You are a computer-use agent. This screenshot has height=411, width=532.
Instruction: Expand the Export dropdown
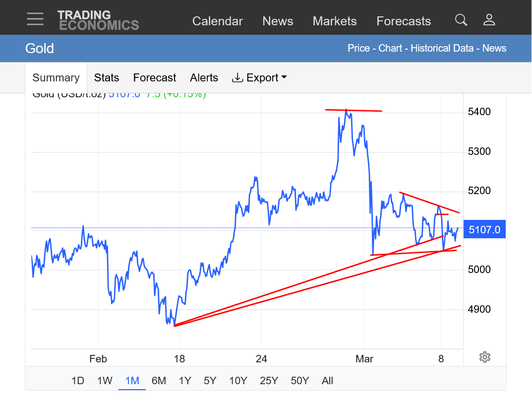click(259, 78)
